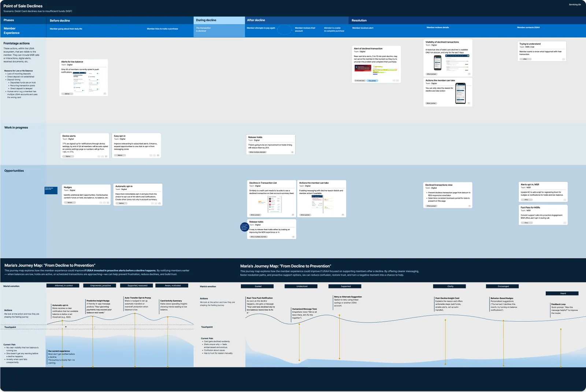
Task: Open the Alert of declined transaction card
Action: [376, 64]
